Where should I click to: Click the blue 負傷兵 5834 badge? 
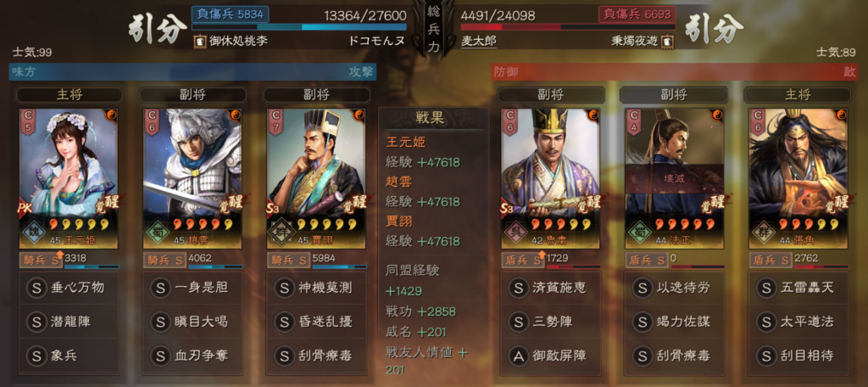pyautogui.click(x=231, y=14)
